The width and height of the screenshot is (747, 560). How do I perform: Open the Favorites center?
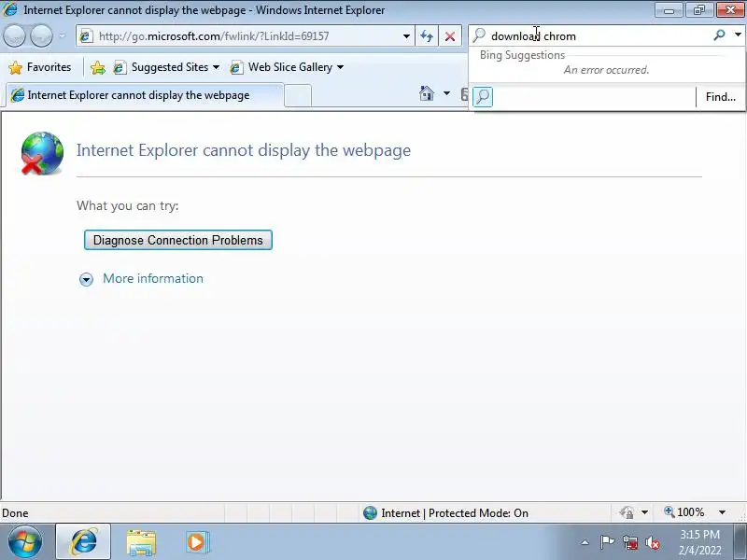pos(39,67)
